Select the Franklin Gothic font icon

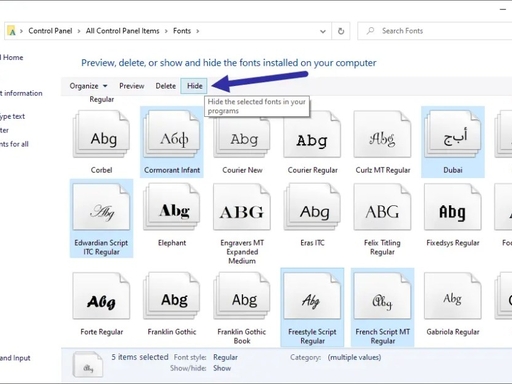(172, 296)
